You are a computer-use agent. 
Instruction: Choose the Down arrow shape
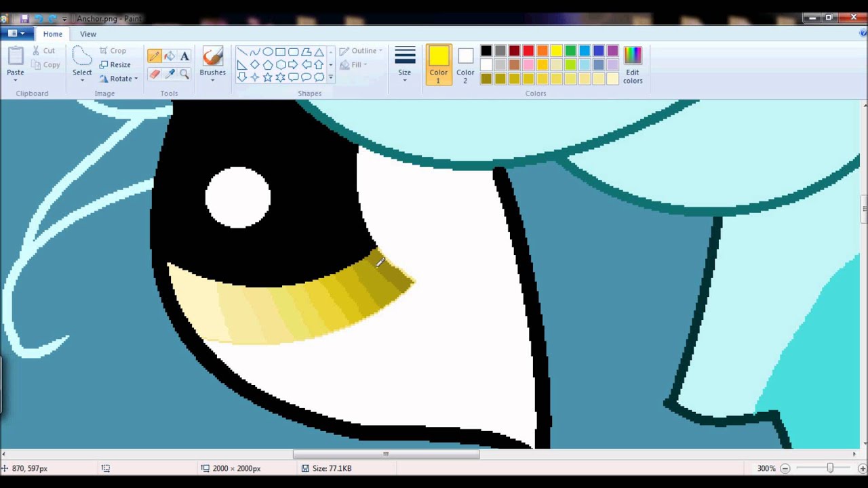pyautogui.click(x=242, y=77)
